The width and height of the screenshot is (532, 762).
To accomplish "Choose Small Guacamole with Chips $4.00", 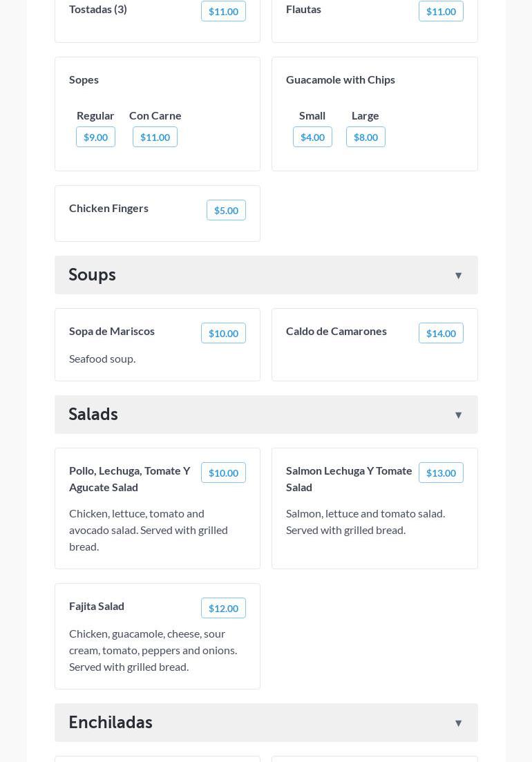I will [x=312, y=137].
